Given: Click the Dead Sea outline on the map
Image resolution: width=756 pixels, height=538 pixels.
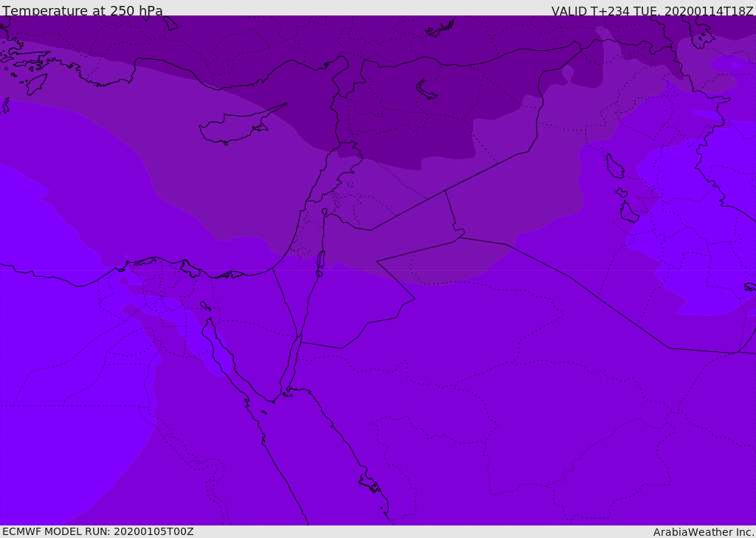Looking at the screenshot, I should (x=320, y=263).
